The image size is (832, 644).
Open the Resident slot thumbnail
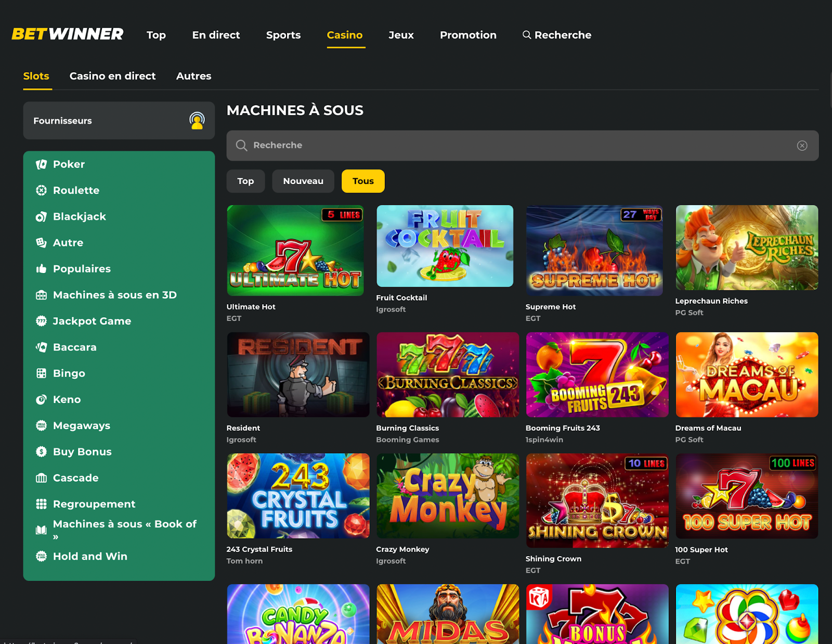tap(298, 375)
